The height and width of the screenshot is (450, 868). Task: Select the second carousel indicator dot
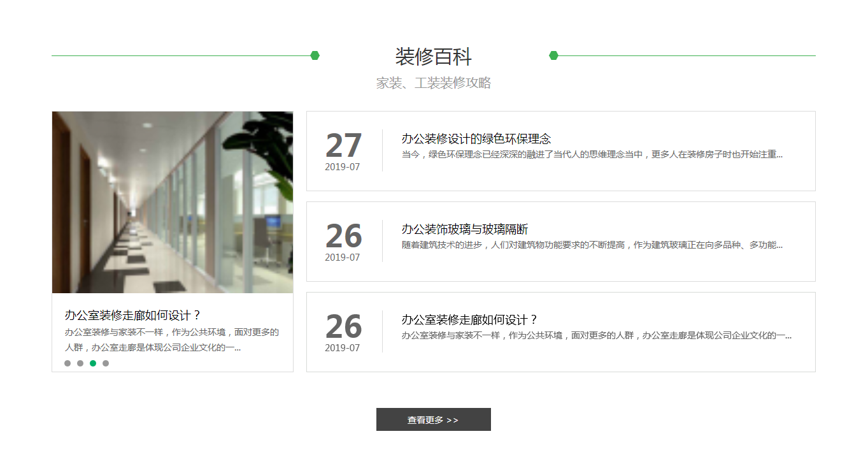point(80,363)
